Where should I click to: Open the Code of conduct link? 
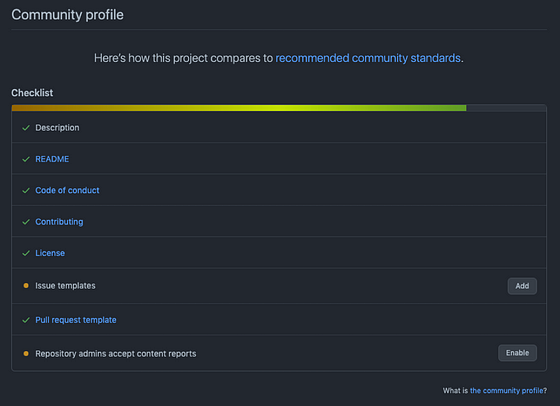(x=67, y=191)
